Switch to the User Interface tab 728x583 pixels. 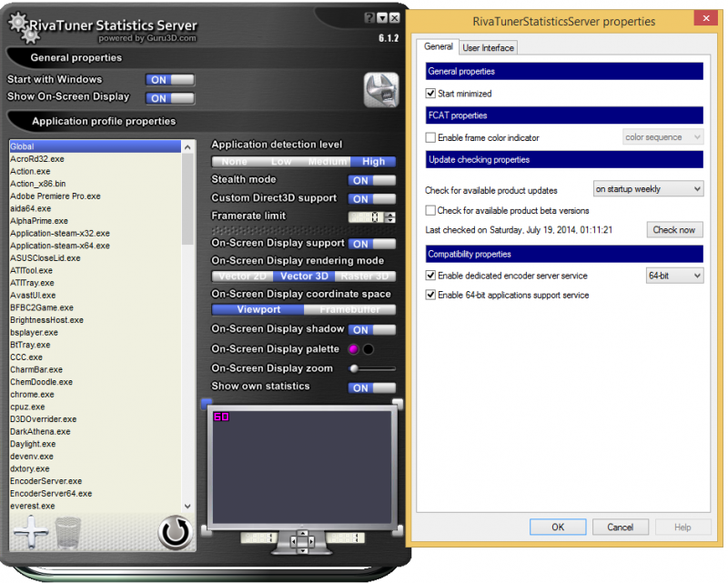click(x=488, y=48)
